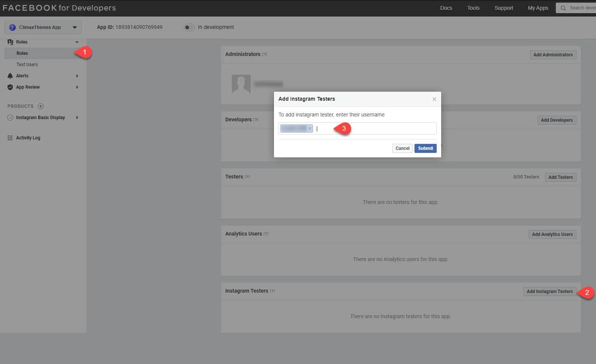Open the Activity Log
596x364 pixels.
tap(28, 138)
